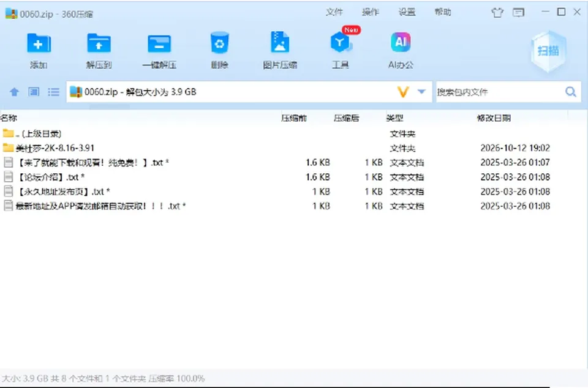The image size is (588, 388).
Task: Sort by the 修改日期 column header
Action: click(494, 118)
